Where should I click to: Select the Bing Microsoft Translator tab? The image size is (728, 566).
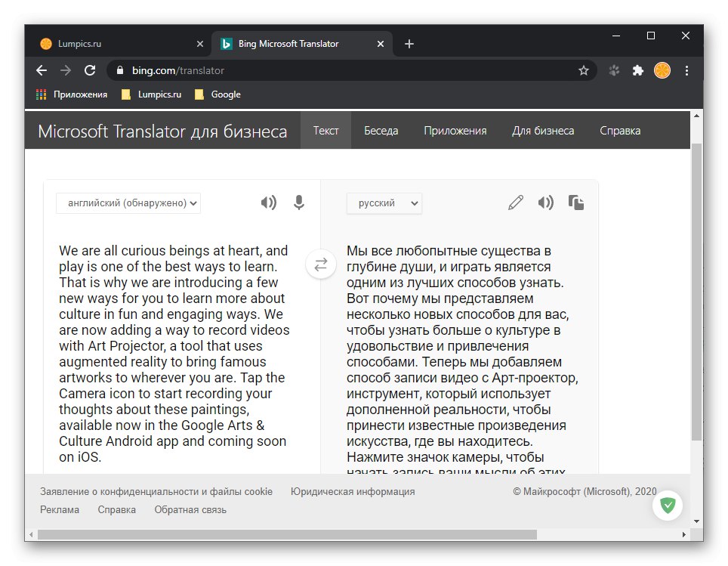[302, 44]
